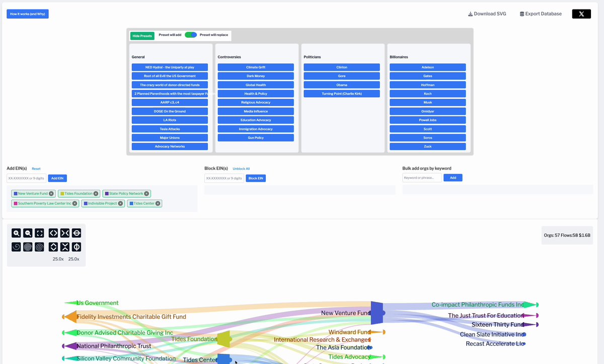Load the Advocacy Networks preset
This screenshot has width=604, height=364.
(x=170, y=147)
